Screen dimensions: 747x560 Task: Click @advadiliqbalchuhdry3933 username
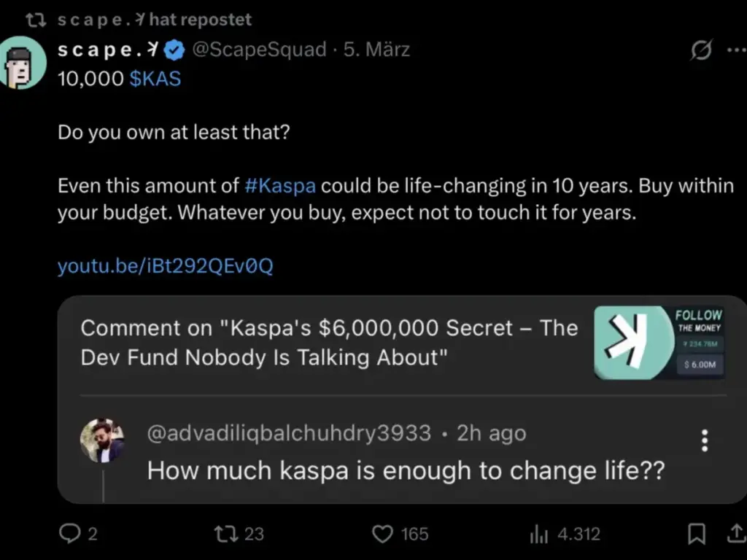tap(289, 433)
